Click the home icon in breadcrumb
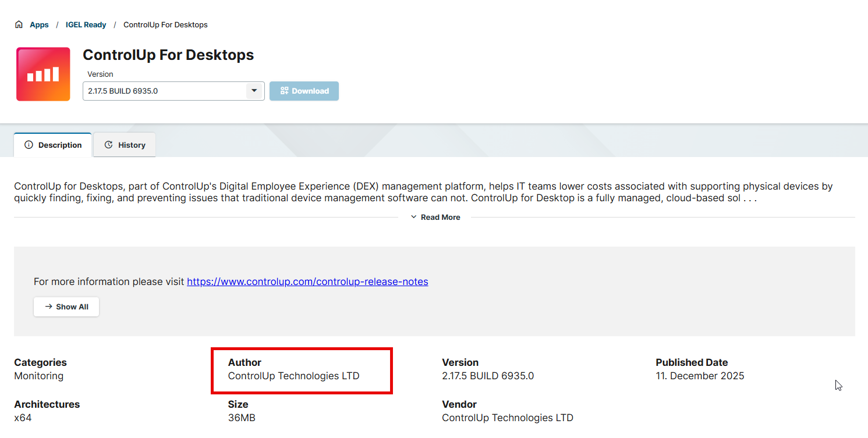The image size is (868, 438). tap(19, 24)
